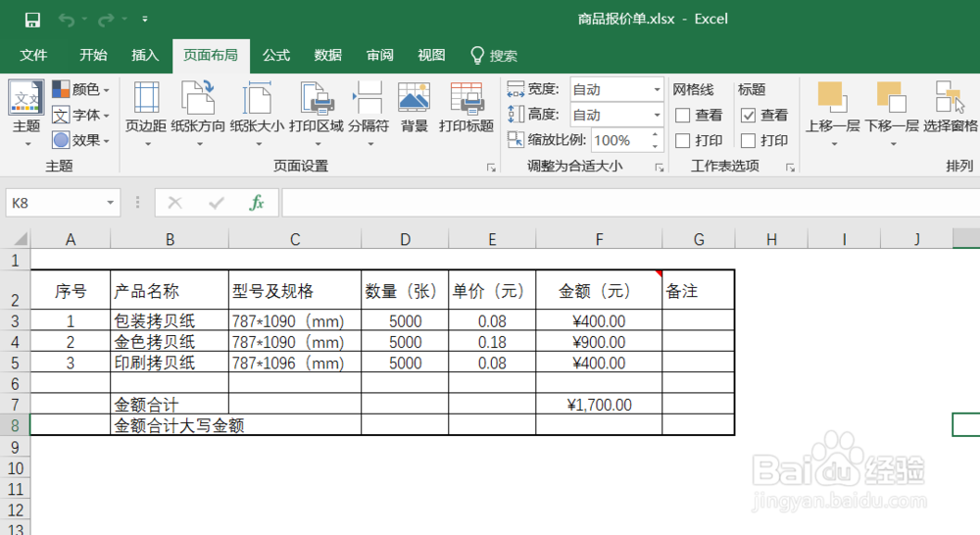Insert a 分隔符 page break
Viewport: 980px width, 535px height.
point(368,114)
